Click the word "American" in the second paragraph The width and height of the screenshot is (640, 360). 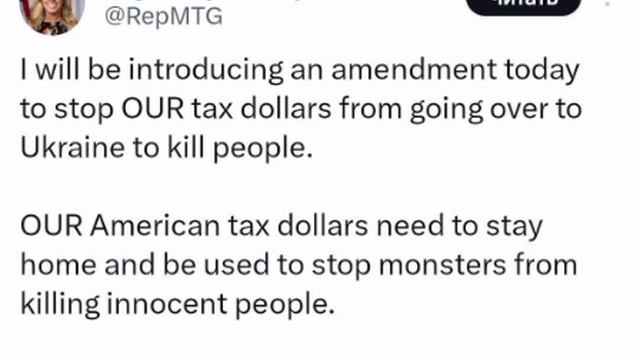155,225
